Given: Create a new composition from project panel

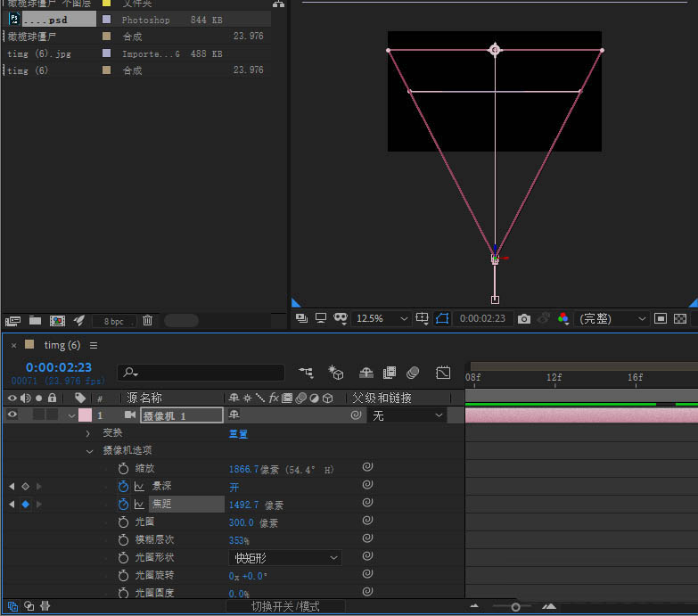Looking at the screenshot, I should pos(57,320).
